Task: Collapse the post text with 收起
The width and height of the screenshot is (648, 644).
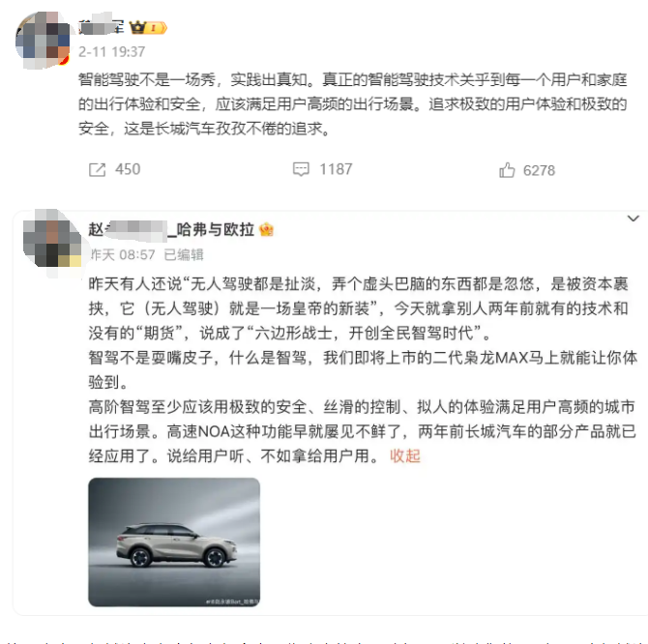Action: tap(405, 456)
